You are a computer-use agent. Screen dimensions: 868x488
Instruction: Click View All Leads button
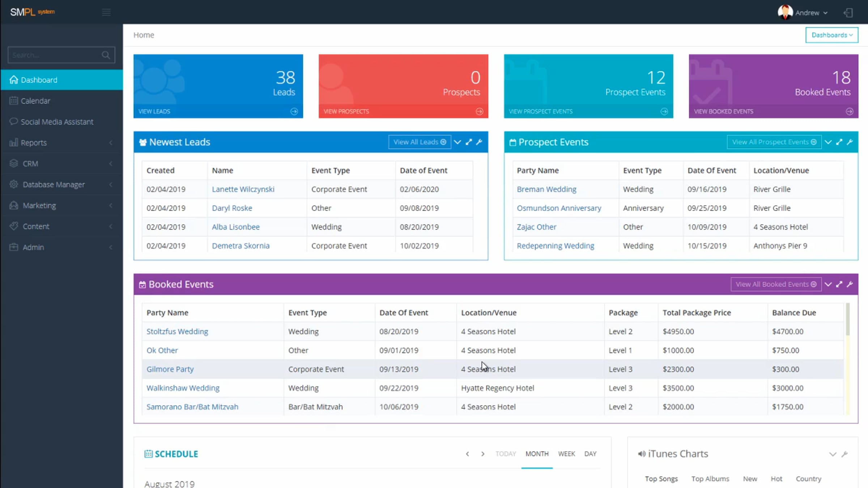coord(420,142)
